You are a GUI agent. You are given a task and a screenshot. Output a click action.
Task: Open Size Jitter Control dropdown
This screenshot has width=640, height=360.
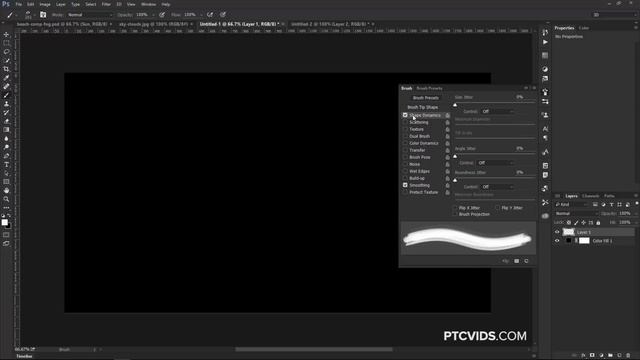497,111
